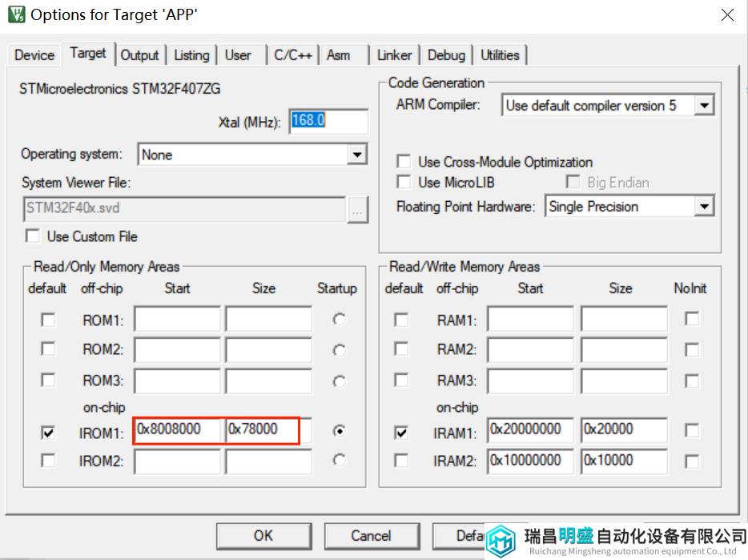Screen dimensions: 748x560
Task: Check the IROM2 default checkbox
Action: point(48,461)
